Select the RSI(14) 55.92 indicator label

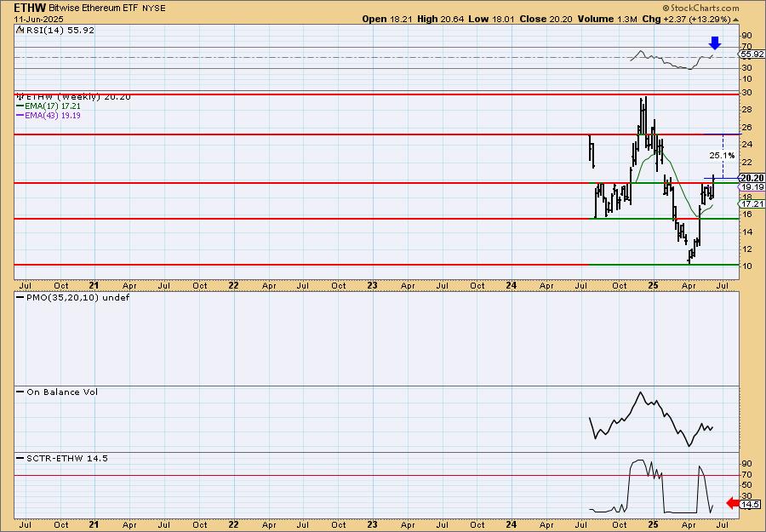[x=59, y=30]
